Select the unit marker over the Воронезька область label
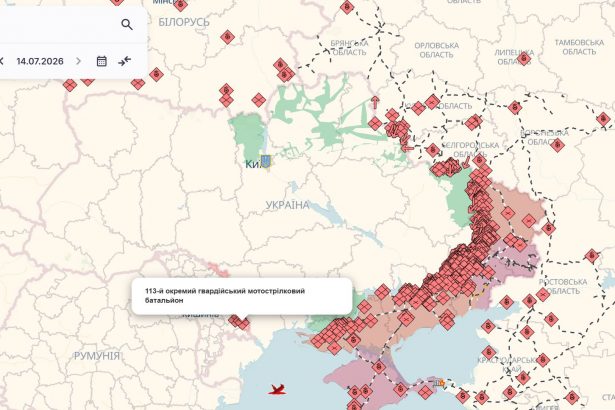The height and width of the screenshot is (410, 615). pyautogui.click(x=557, y=145)
